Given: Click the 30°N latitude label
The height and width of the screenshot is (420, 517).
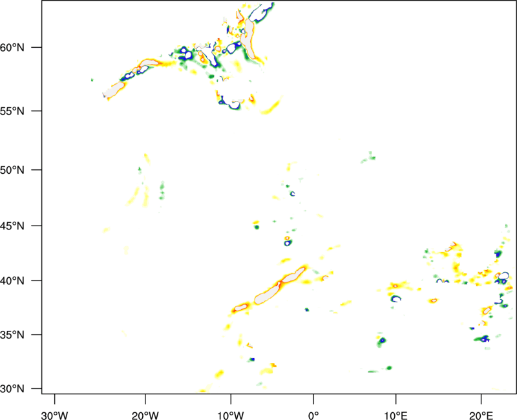Looking at the screenshot, I should (x=12, y=389).
